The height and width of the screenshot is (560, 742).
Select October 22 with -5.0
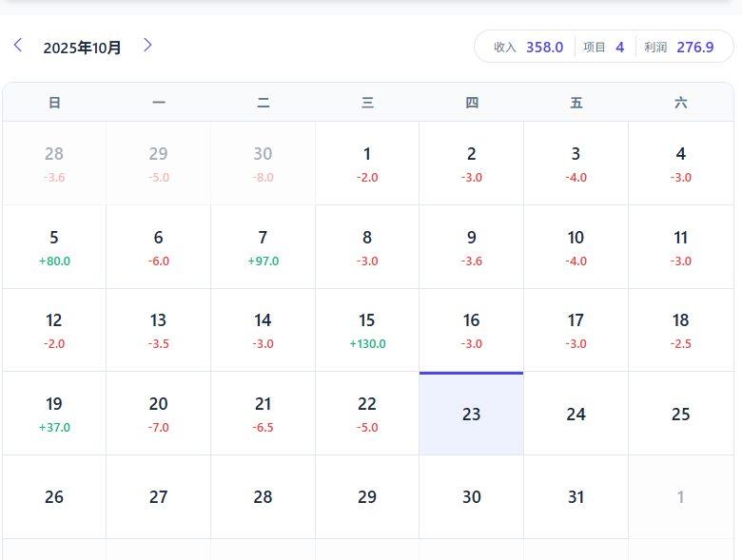[x=367, y=414]
